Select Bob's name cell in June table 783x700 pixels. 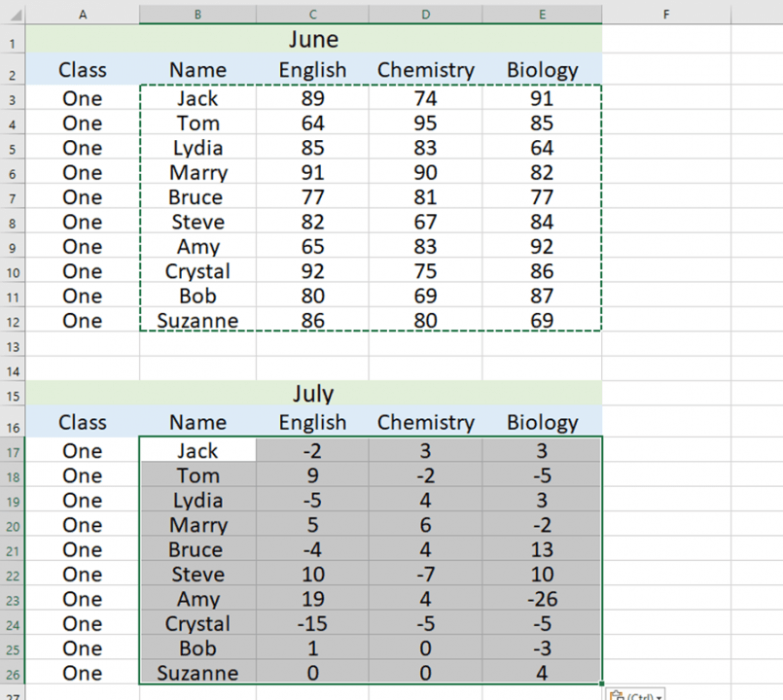click(x=197, y=296)
